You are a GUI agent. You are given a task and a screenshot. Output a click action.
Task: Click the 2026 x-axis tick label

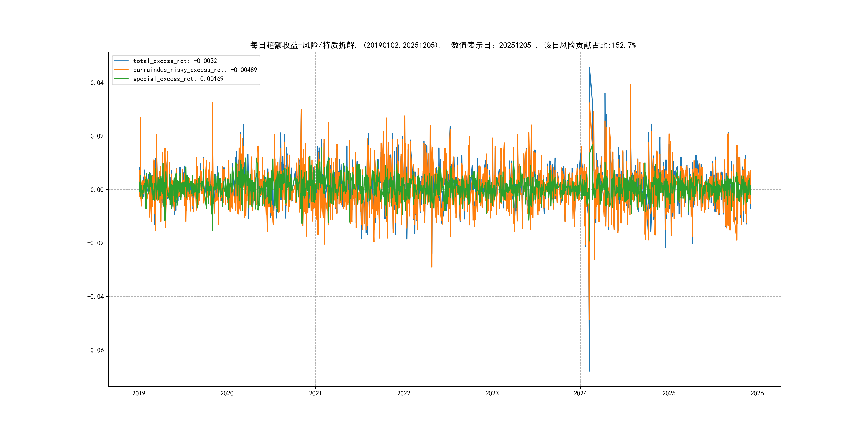point(757,393)
